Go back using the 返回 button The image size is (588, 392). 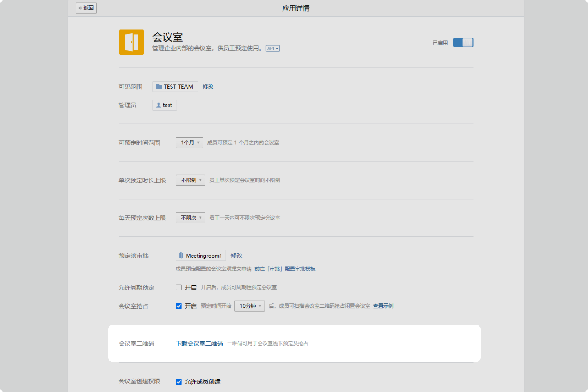point(86,8)
